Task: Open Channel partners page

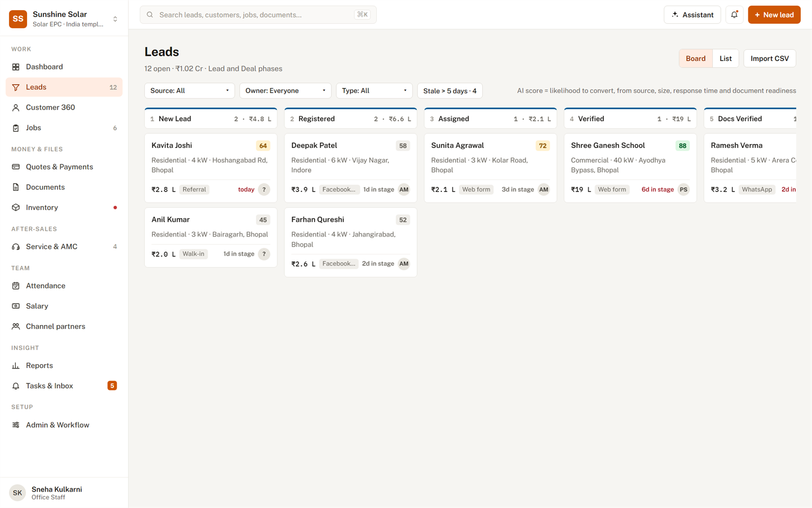Action: click(64, 326)
